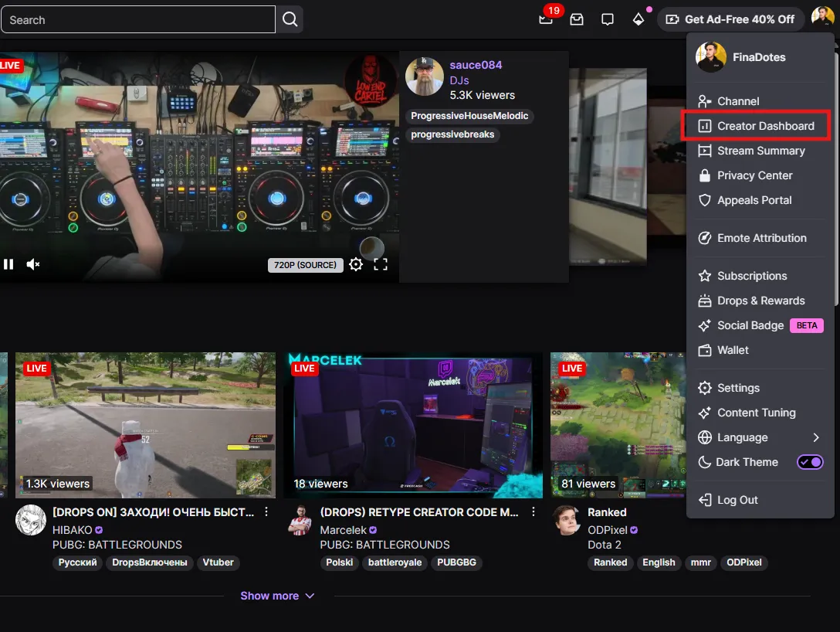
Task: Open the Prime Gaming crown icon
Action: point(638,19)
